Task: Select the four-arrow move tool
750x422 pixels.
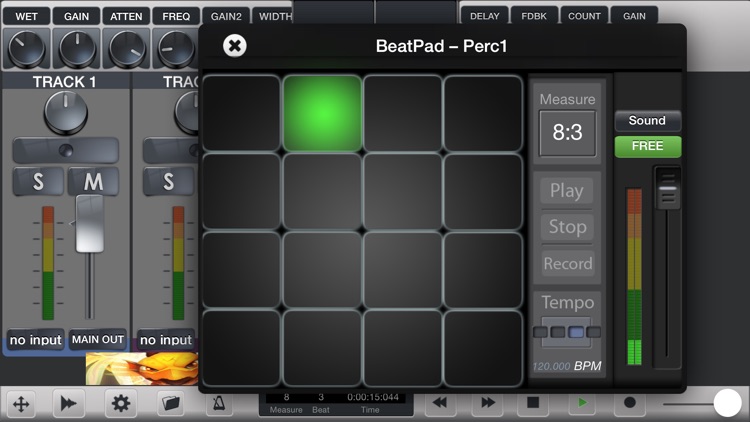Action: [21, 403]
